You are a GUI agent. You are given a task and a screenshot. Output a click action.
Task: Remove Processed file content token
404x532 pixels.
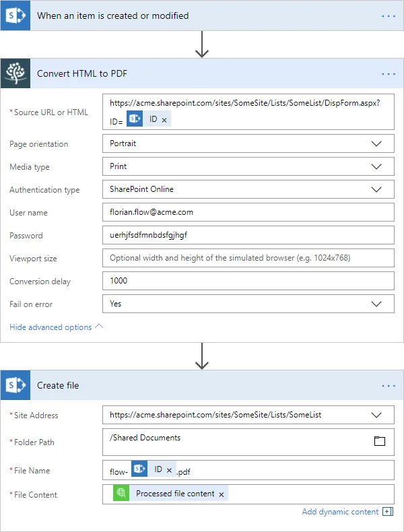221,495
